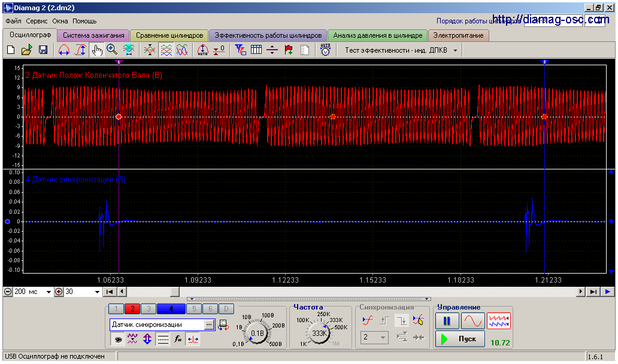Select the magnifier zoom tool
Screen dimensions: 618x364
point(112,50)
